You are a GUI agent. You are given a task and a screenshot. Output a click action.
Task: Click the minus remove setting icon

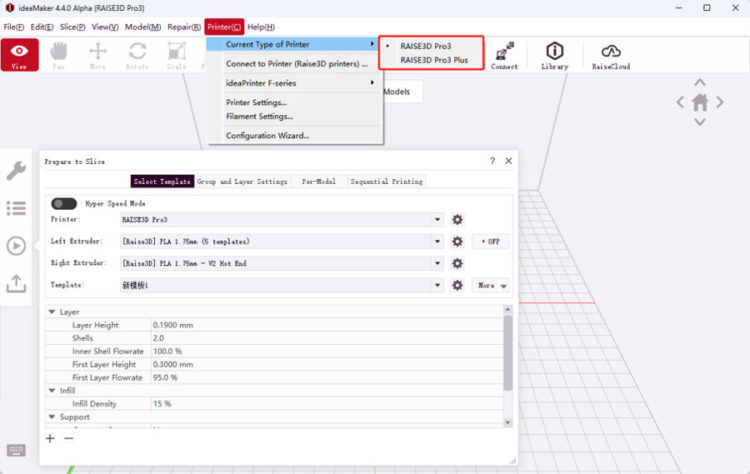coord(69,438)
